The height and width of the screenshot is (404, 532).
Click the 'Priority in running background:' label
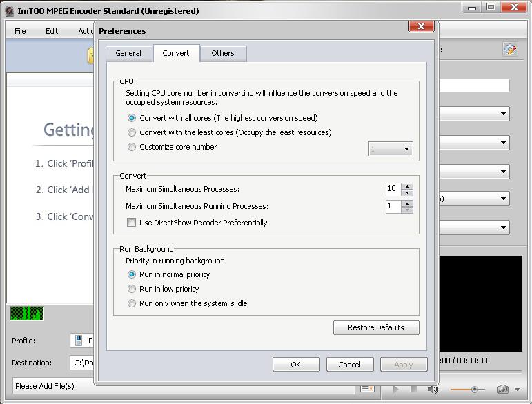click(177, 261)
